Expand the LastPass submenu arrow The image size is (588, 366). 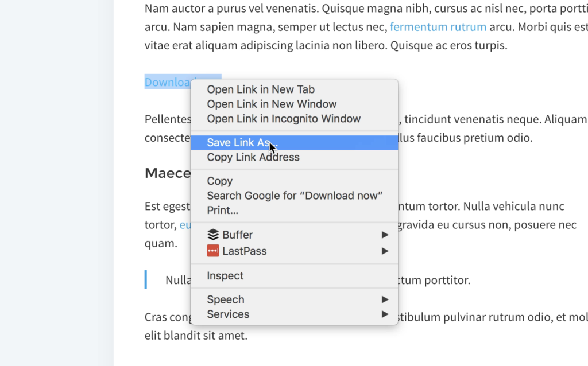385,251
